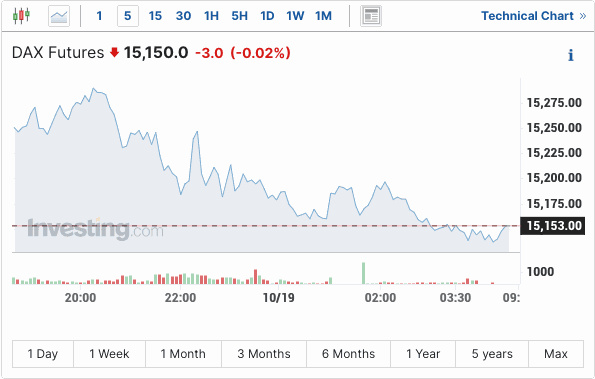
Task: Switch to area chart view
Action: [x=59, y=16]
